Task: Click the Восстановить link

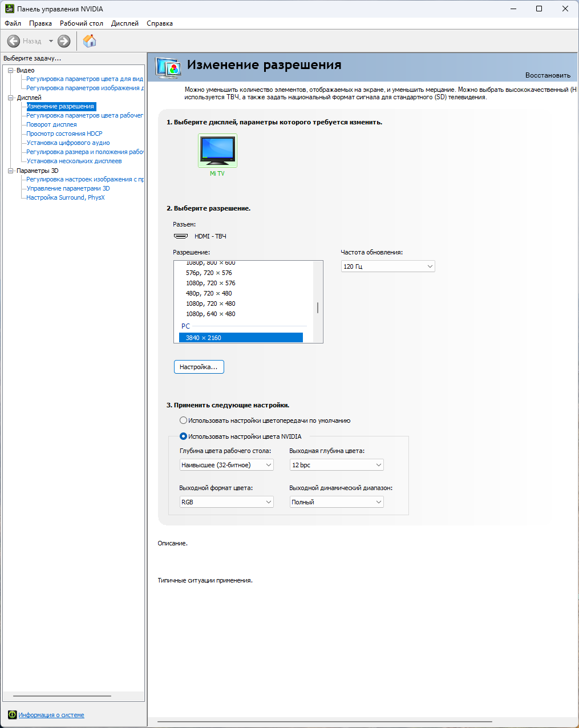Action: [548, 75]
